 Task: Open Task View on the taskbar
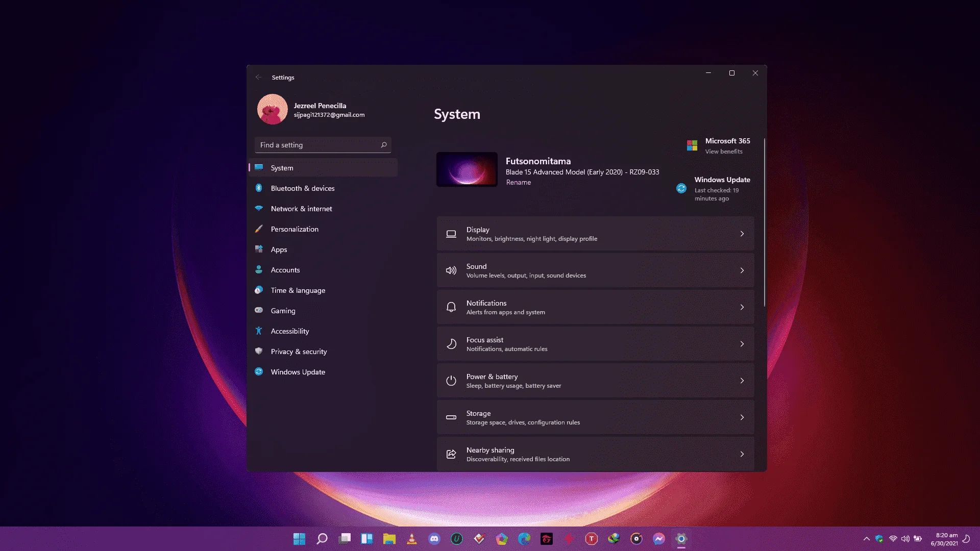click(345, 539)
